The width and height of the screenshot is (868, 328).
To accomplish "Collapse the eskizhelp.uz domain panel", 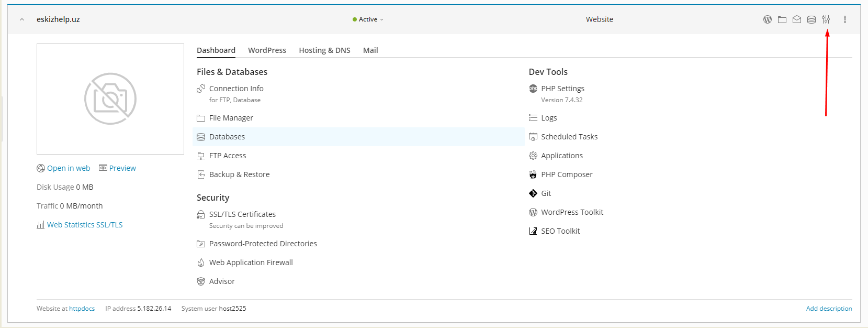I will pos(22,19).
